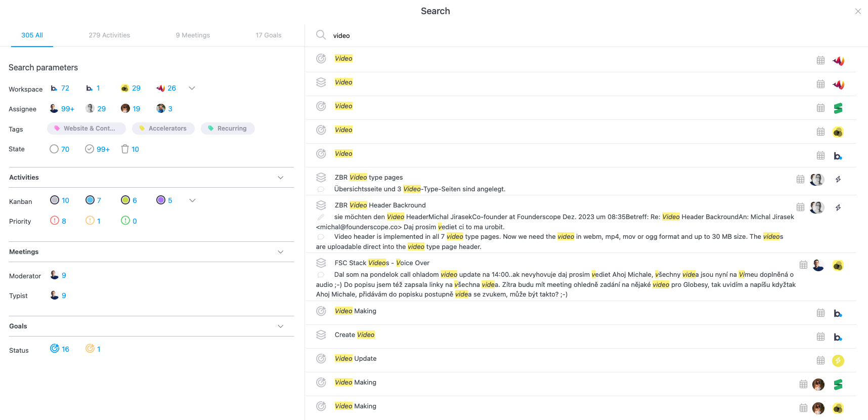Image resolution: width=868 pixels, height=420 pixels.
Task: Click the red high priority icon
Action: pos(55,221)
